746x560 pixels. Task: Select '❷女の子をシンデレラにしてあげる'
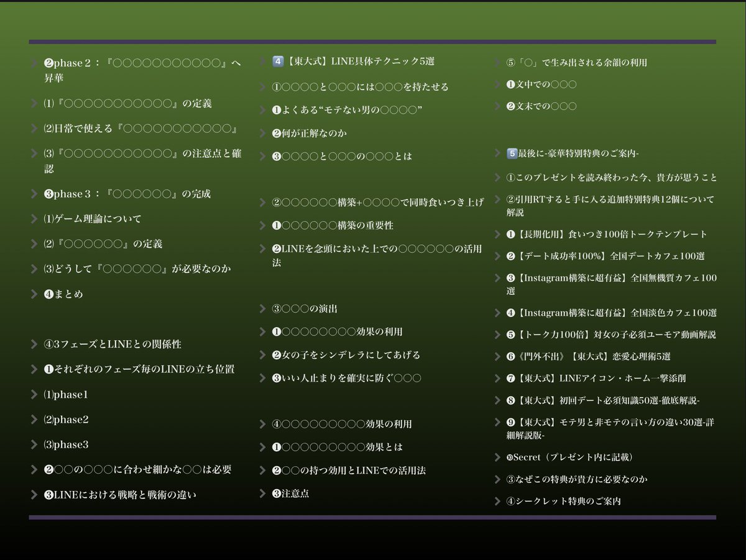346,355
